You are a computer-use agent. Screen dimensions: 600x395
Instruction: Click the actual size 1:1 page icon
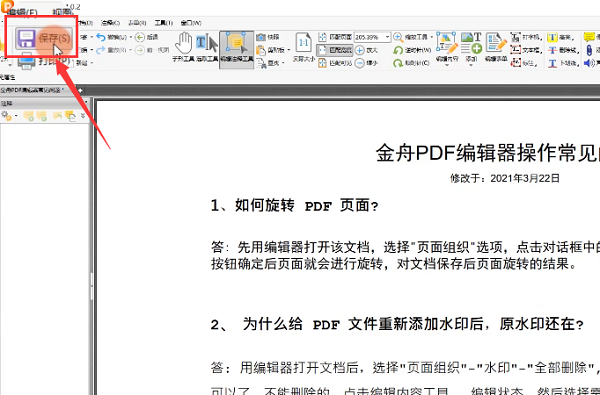pos(303,42)
